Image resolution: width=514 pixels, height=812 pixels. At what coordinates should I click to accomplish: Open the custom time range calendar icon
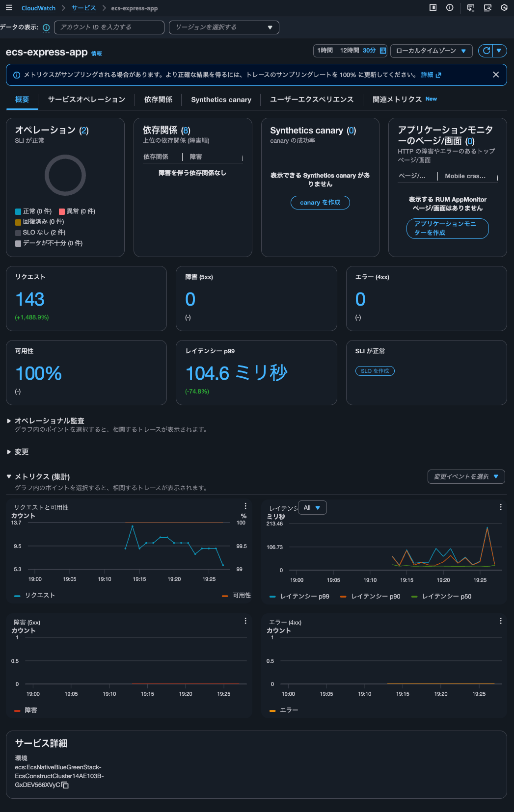(383, 51)
